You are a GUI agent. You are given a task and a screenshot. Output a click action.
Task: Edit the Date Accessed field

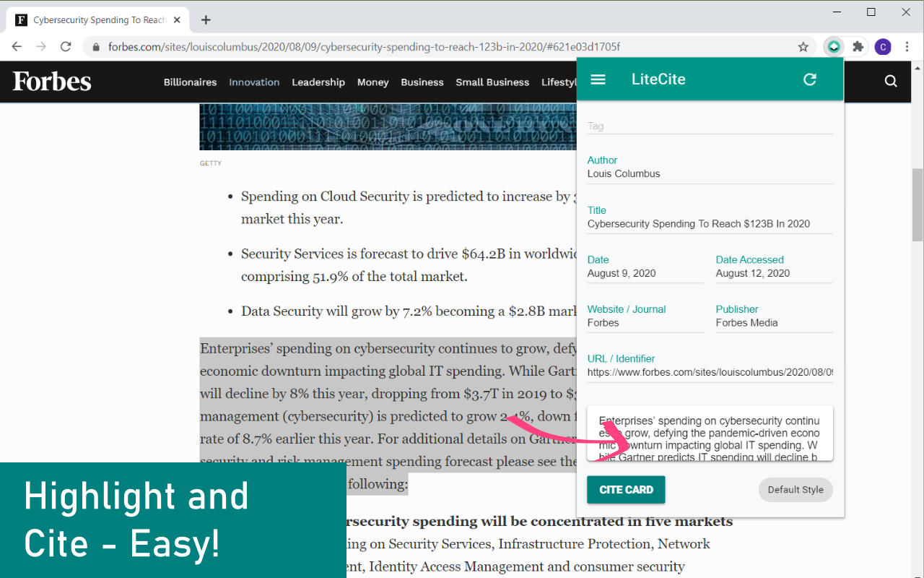775,273
